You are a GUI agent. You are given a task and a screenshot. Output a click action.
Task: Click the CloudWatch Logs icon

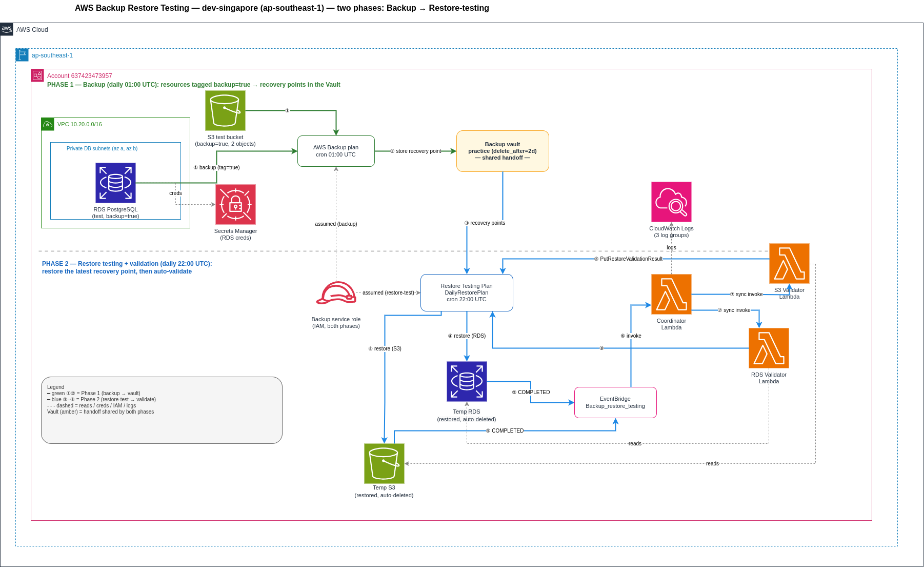point(671,202)
